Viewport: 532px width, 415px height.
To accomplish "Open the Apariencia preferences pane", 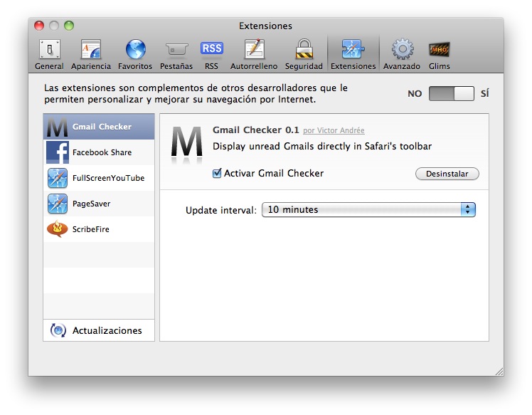I will point(91,54).
